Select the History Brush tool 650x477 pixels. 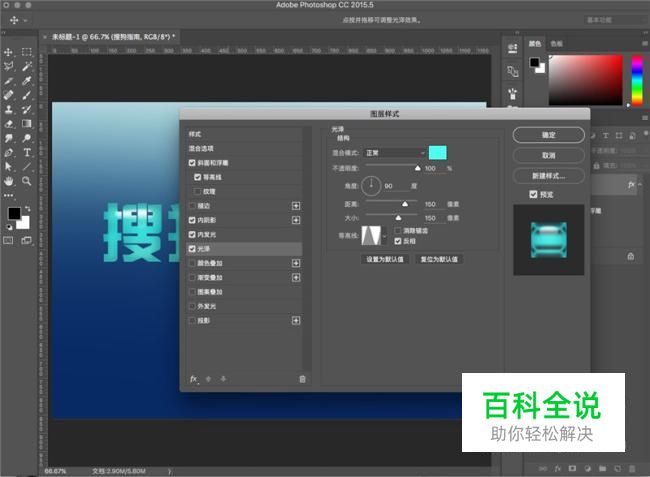27,109
